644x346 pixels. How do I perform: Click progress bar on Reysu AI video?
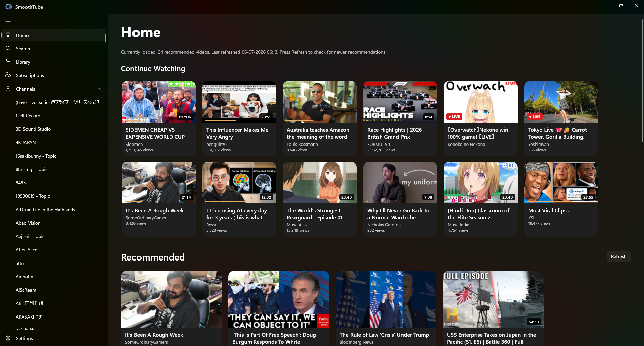coord(239,201)
